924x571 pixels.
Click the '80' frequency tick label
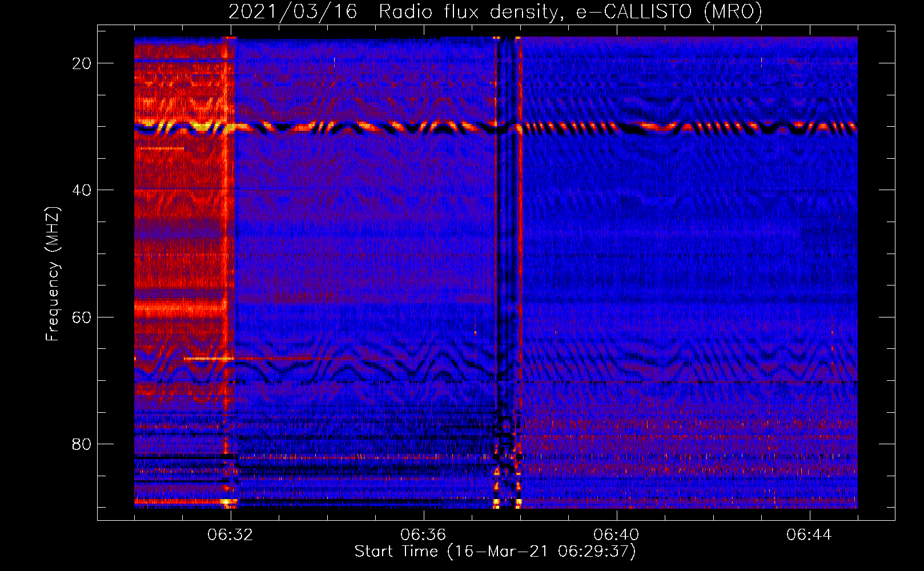pos(82,444)
